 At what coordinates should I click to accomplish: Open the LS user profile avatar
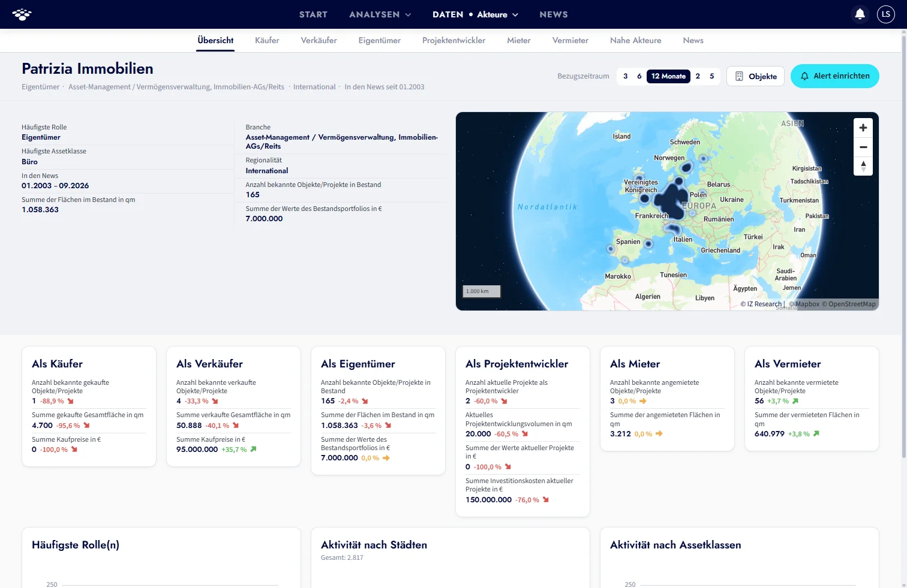[886, 14]
